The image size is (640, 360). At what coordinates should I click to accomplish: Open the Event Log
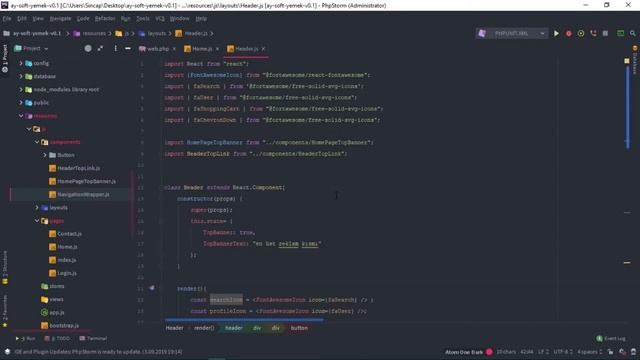[611, 338]
